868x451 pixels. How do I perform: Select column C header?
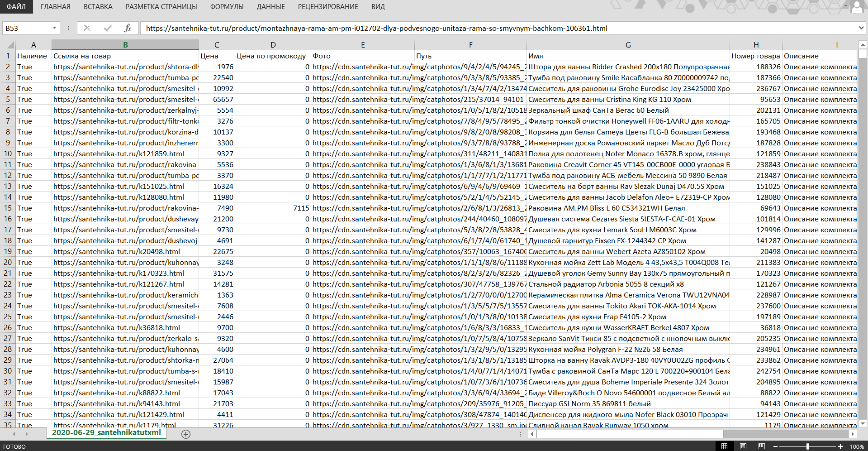pos(217,45)
